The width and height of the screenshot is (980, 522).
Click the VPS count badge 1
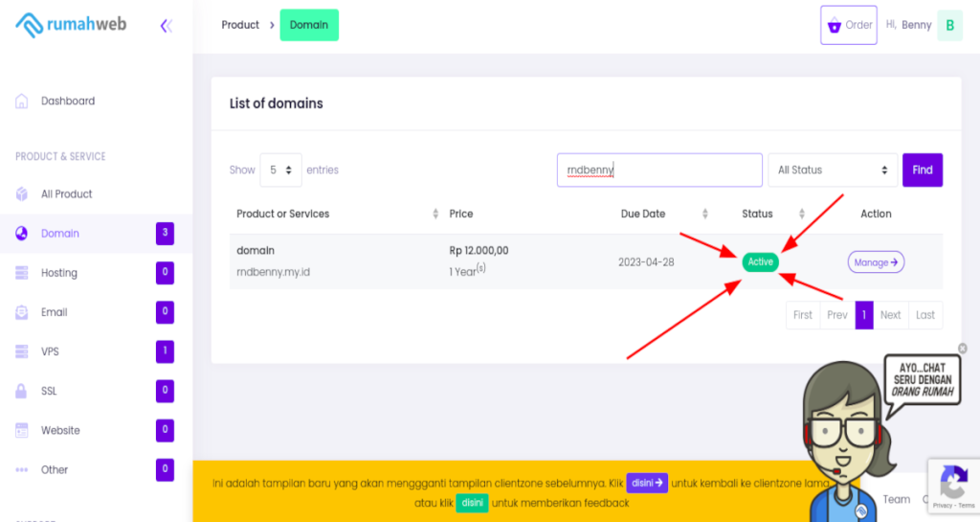click(165, 352)
